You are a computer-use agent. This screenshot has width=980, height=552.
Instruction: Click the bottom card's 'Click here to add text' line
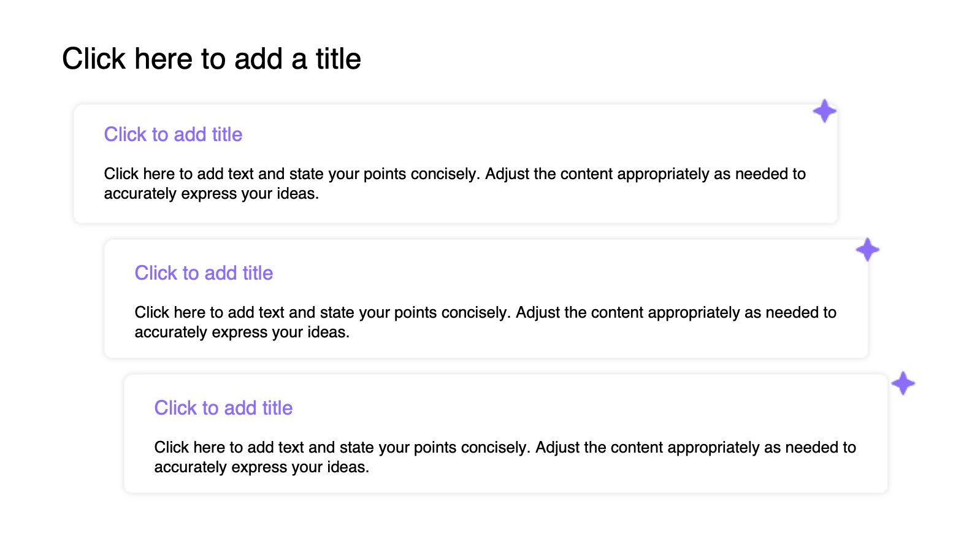click(505, 447)
